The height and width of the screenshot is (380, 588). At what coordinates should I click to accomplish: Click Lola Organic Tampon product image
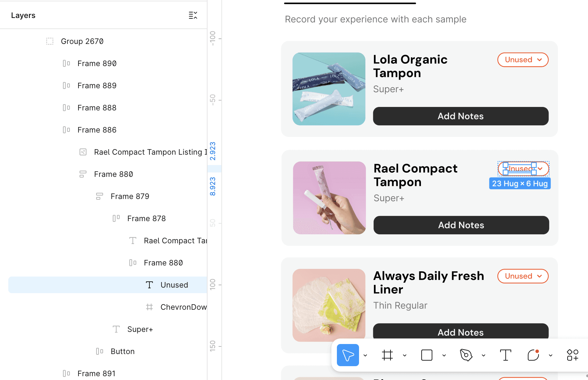coord(329,89)
